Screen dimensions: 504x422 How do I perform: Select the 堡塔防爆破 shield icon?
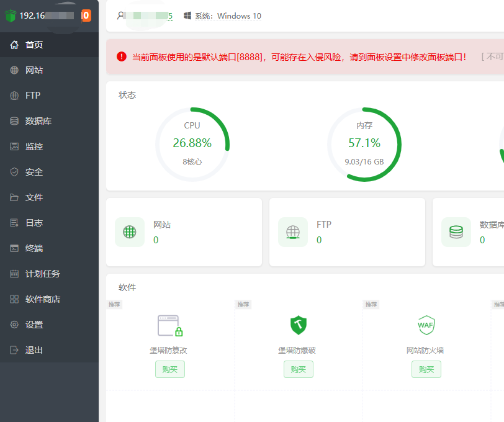tap(299, 325)
